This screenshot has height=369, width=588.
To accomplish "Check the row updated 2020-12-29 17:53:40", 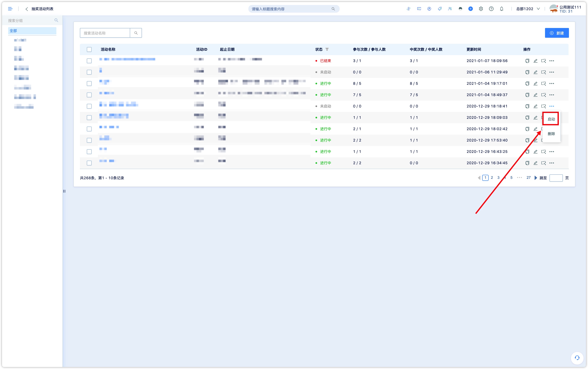I will tap(89, 140).
